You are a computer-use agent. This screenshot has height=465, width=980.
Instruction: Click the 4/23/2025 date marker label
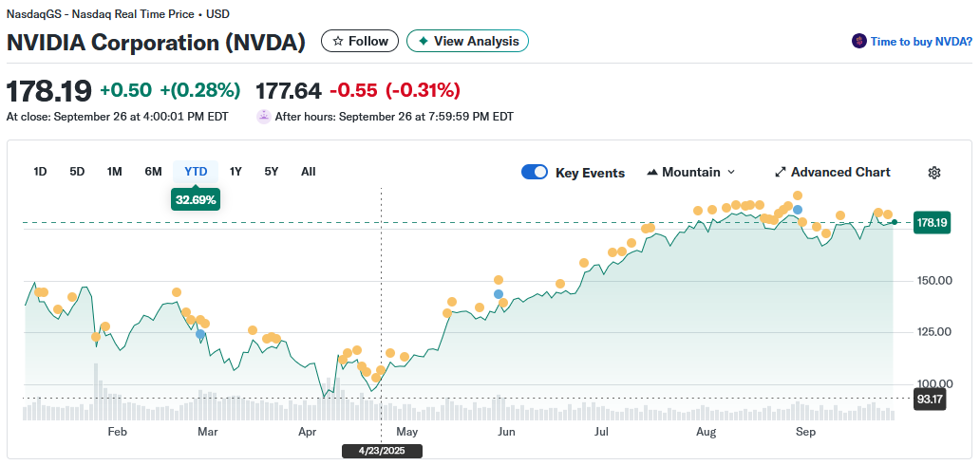click(x=382, y=451)
